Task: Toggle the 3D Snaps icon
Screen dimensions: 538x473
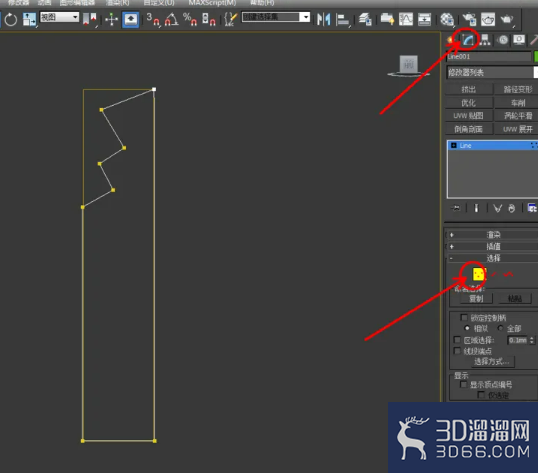Action: tap(153, 19)
